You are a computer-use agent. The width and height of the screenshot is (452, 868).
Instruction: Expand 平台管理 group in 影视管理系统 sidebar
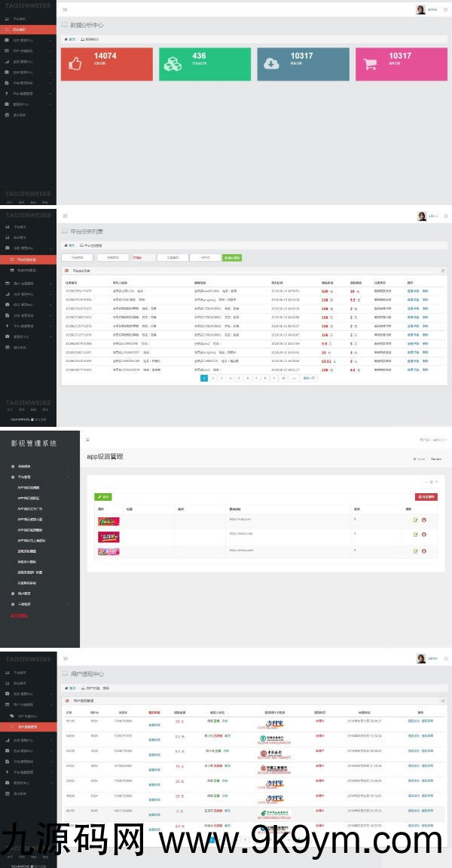26,477
